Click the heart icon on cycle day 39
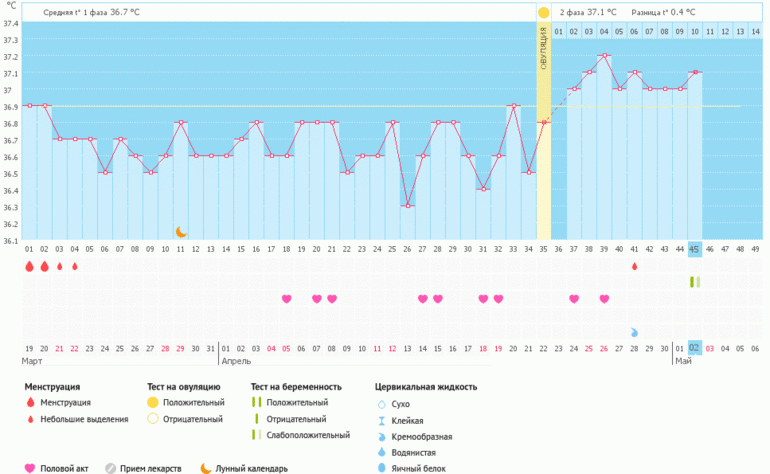The height and width of the screenshot is (474, 770). 604,299
